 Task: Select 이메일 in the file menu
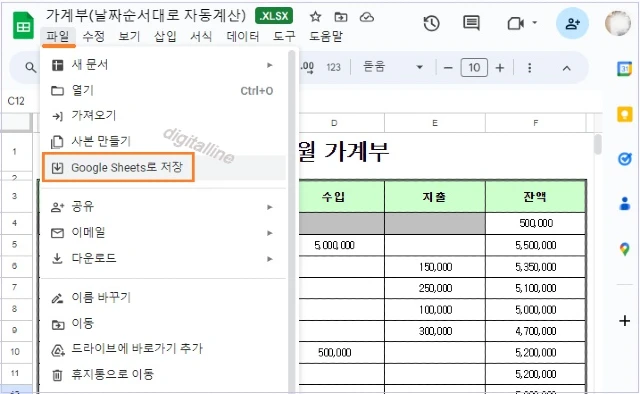click(x=163, y=233)
